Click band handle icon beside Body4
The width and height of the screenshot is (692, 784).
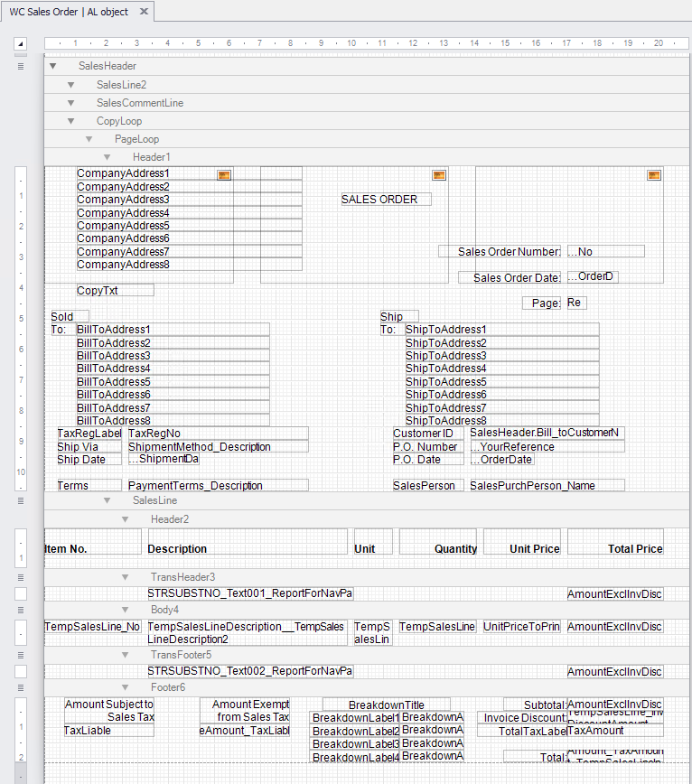(x=21, y=610)
